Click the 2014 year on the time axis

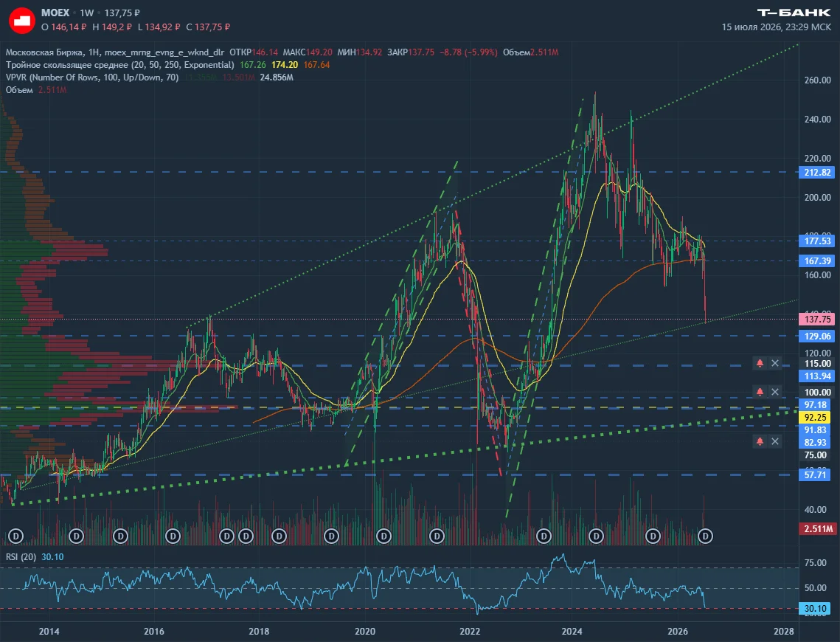[x=49, y=631]
